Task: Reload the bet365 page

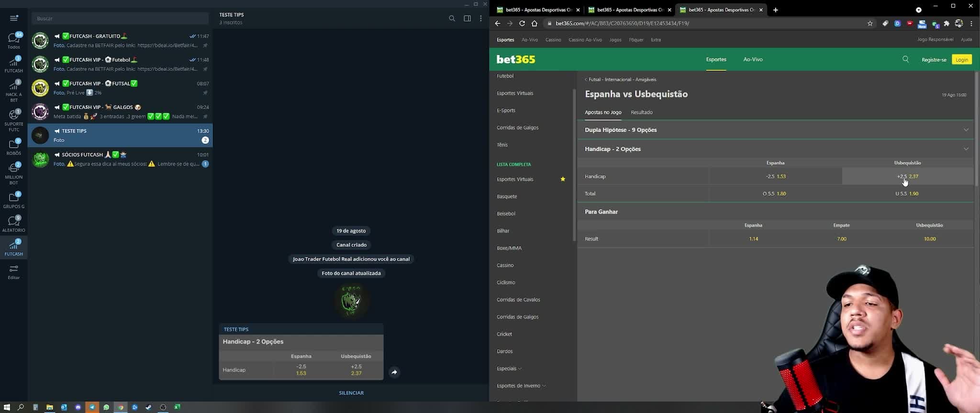Action: tap(522, 23)
